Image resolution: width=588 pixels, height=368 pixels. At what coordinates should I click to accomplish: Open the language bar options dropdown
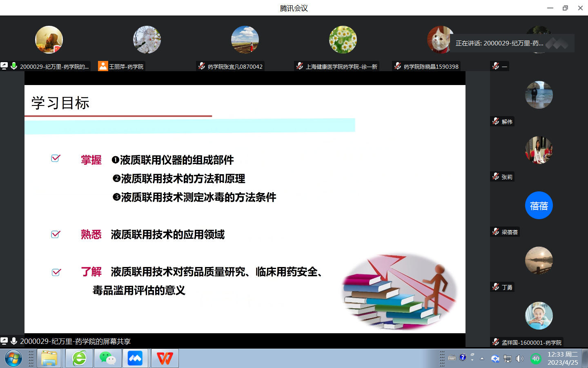[x=472, y=360]
